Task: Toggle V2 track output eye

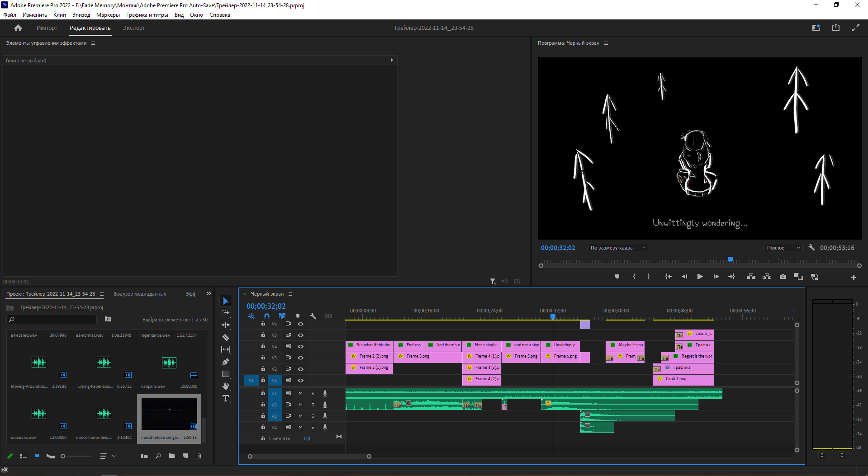Action: tap(300, 369)
